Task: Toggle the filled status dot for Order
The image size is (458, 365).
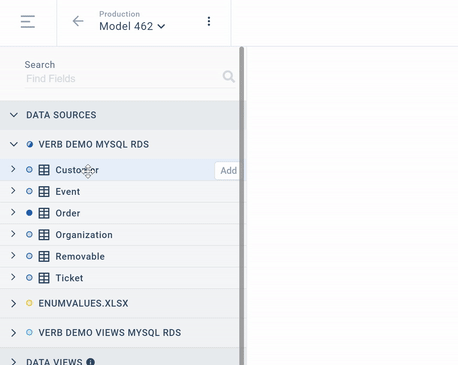Action: 29,213
